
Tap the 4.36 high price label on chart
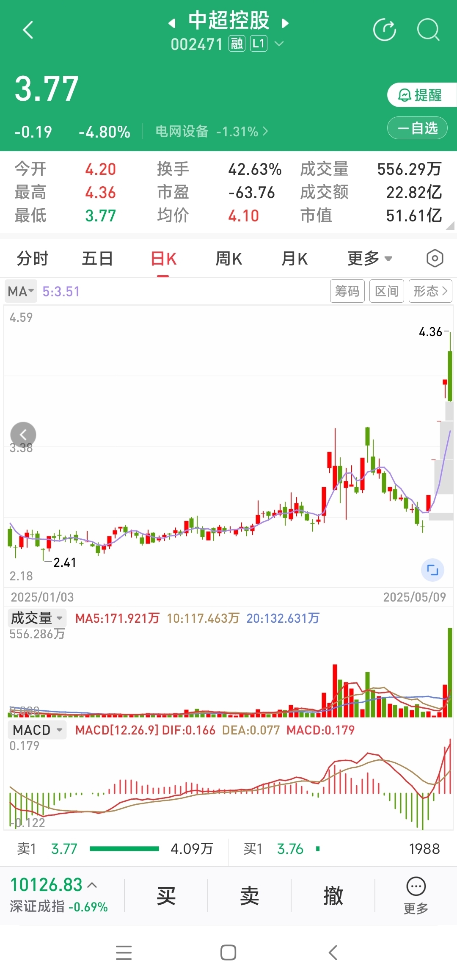pos(430,332)
